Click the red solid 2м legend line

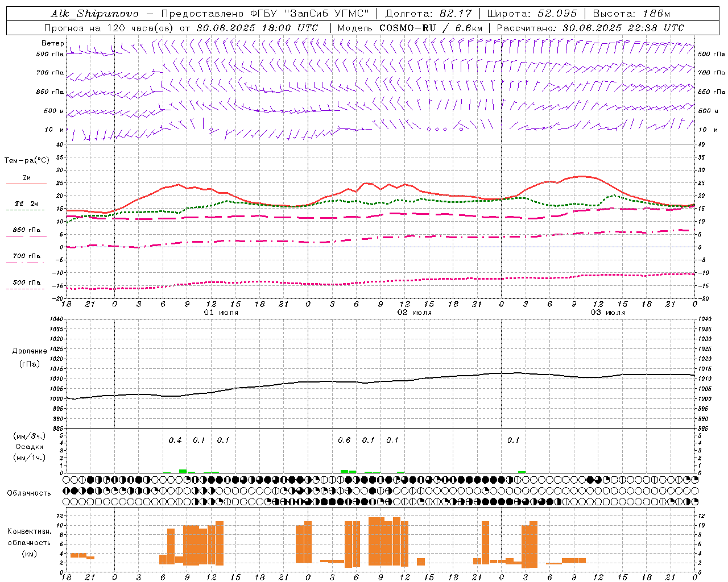click(26, 184)
